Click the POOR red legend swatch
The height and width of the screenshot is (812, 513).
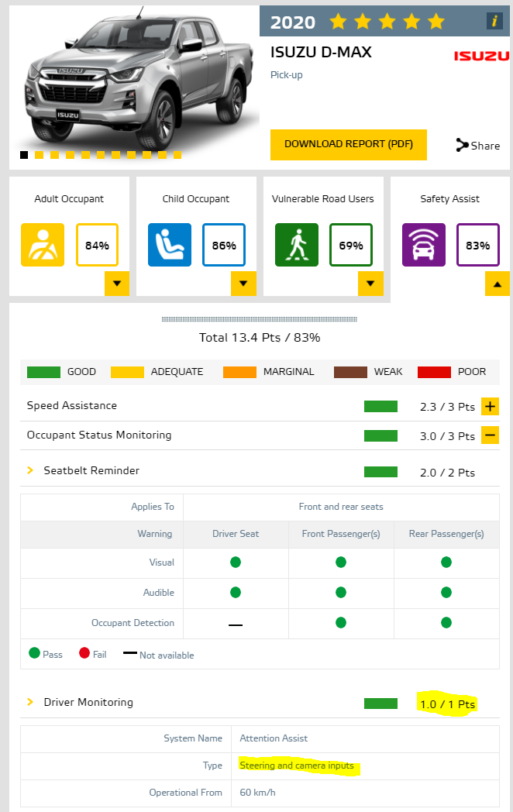tap(434, 372)
